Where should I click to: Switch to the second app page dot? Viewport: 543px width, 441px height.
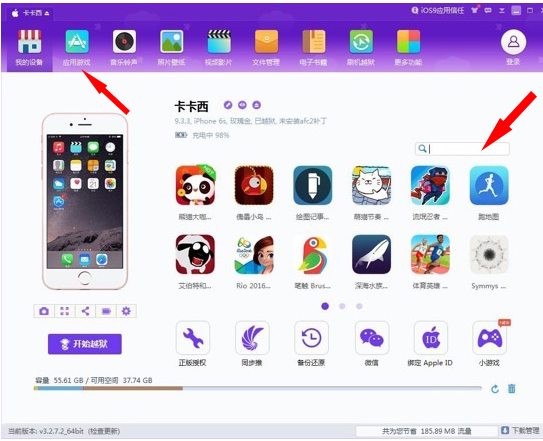342,306
